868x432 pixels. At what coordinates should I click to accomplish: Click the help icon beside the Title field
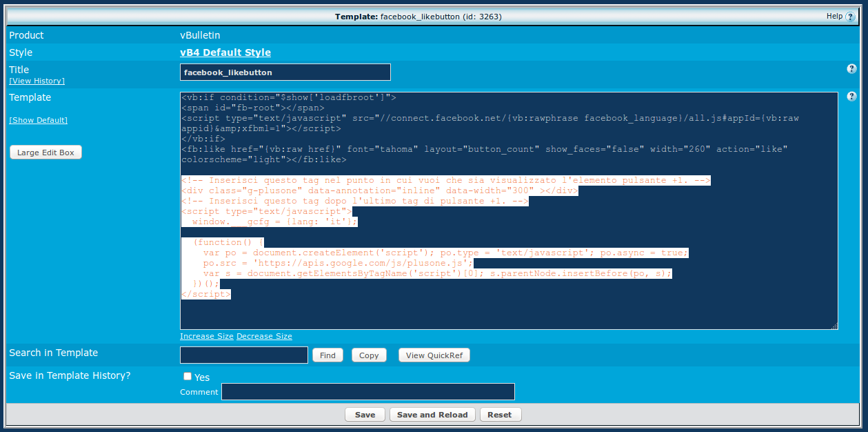tap(851, 69)
